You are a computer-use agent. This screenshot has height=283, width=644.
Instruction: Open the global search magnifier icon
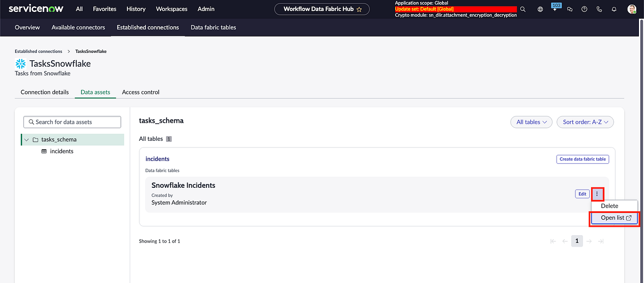tap(523, 9)
